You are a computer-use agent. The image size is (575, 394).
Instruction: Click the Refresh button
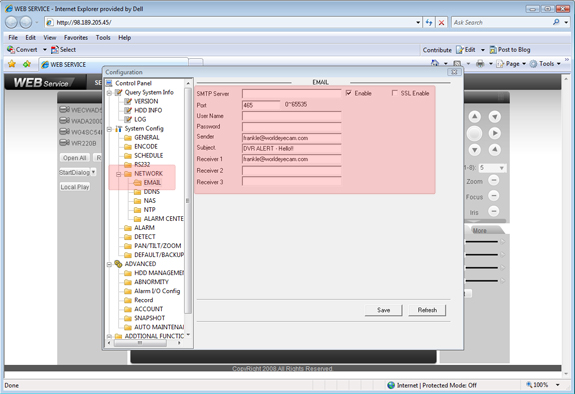tap(427, 310)
